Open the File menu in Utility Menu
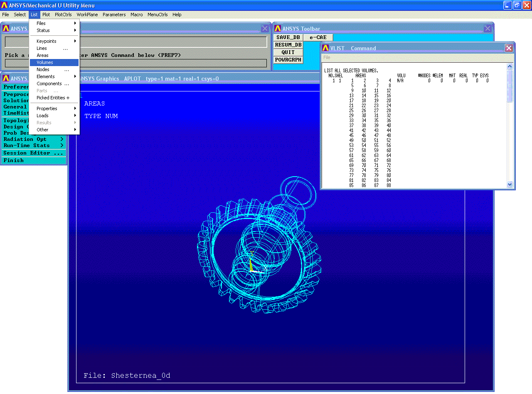Image resolution: width=532 pixels, height=394 pixels. tap(5, 15)
